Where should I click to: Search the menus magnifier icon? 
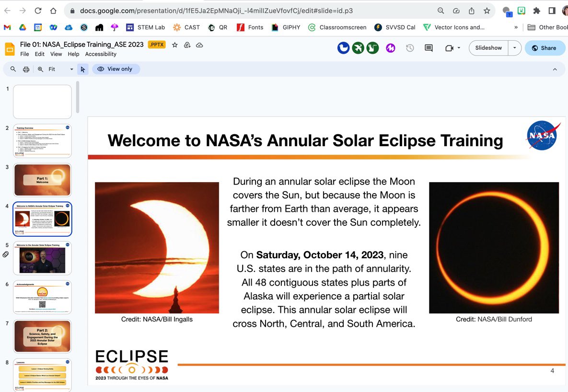pyautogui.click(x=13, y=69)
